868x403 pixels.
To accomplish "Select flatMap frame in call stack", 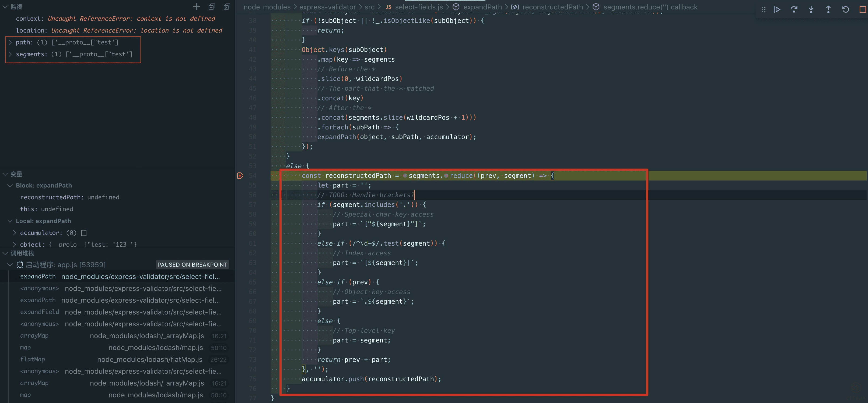I will click(33, 359).
